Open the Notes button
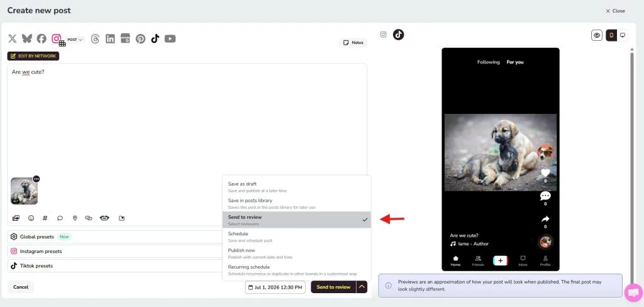Image resolution: width=644 pixels, height=307 pixels. click(353, 43)
